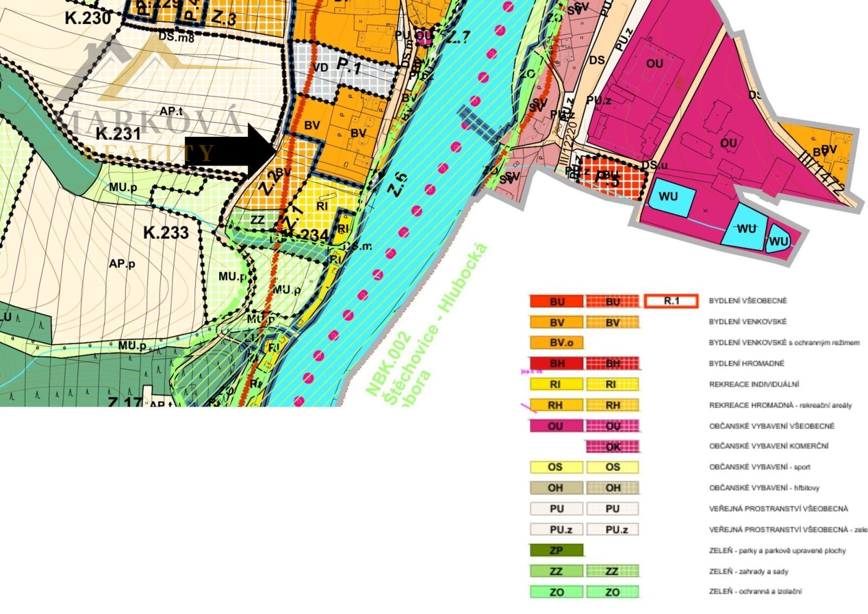868x614 pixels.
Task: Select the white R.1 legend box
Action: point(671,301)
